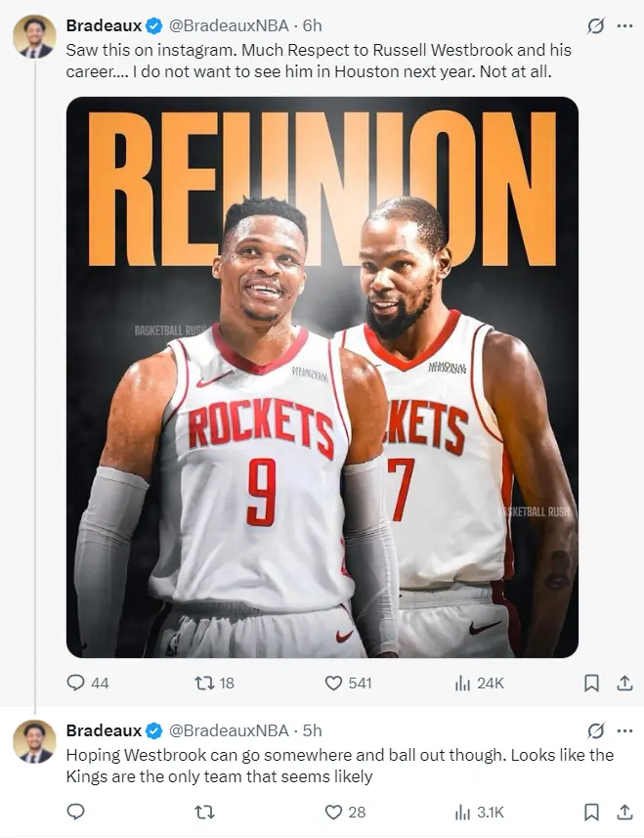Open Grok icon on second tweet
This screenshot has width=644, height=838.
(x=593, y=730)
